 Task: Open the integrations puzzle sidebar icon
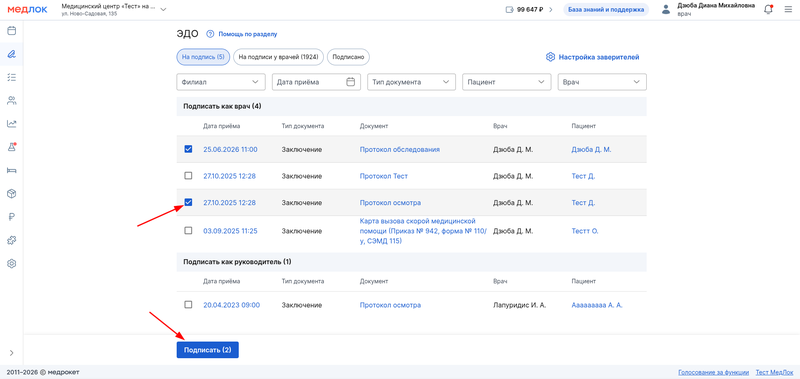pos(12,240)
